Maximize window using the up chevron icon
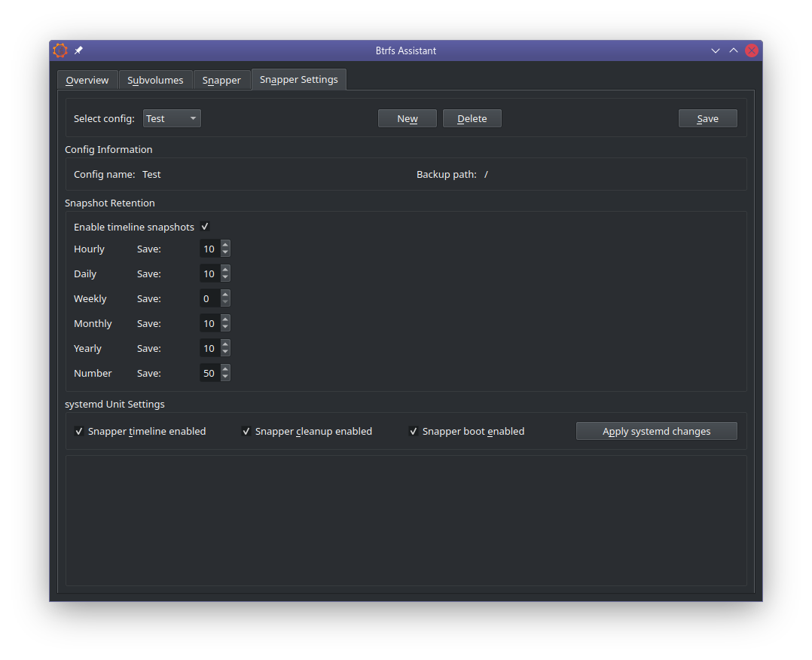 click(x=734, y=50)
